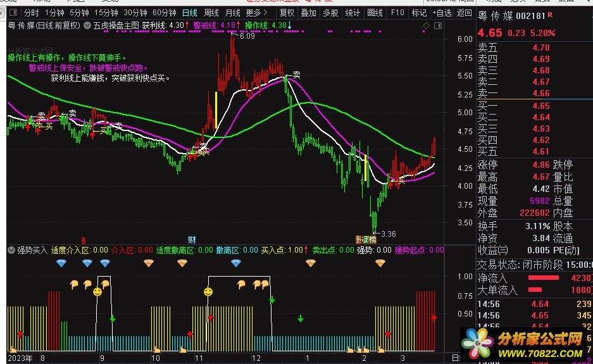Click the 买入点: 1.00 sub-indicator value

point(284,250)
